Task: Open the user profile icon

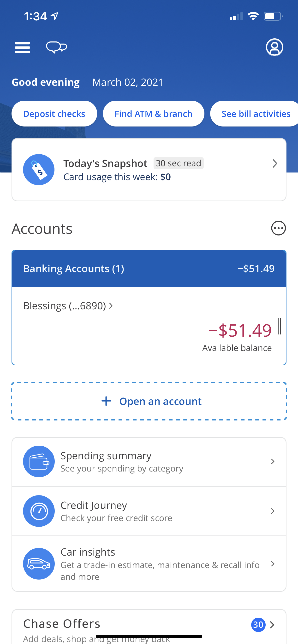Action: pos(274,47)
